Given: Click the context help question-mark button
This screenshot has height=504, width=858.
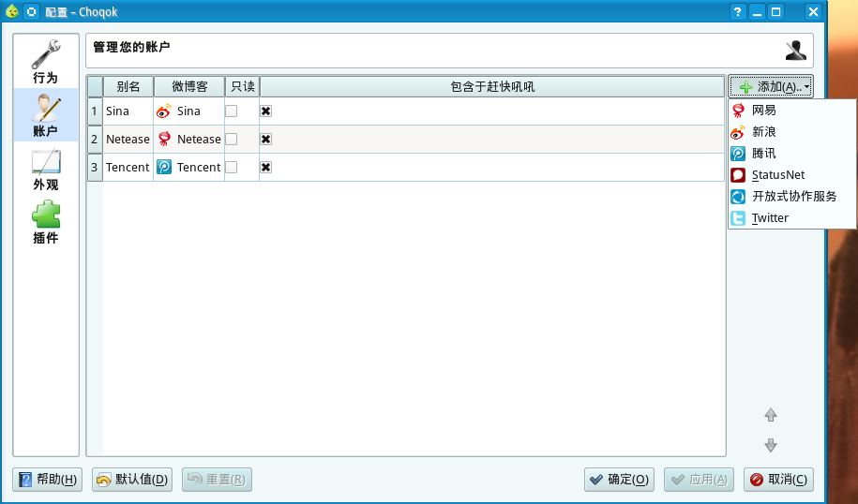Looking at the screenshot, I should pyautogui.click(x=738, y=11).
